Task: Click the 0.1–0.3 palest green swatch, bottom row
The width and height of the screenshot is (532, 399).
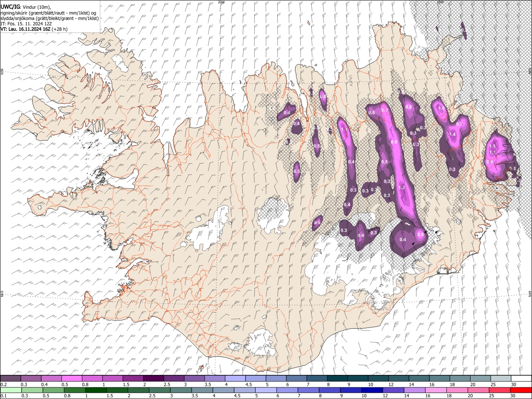Action: click(11, 390)
